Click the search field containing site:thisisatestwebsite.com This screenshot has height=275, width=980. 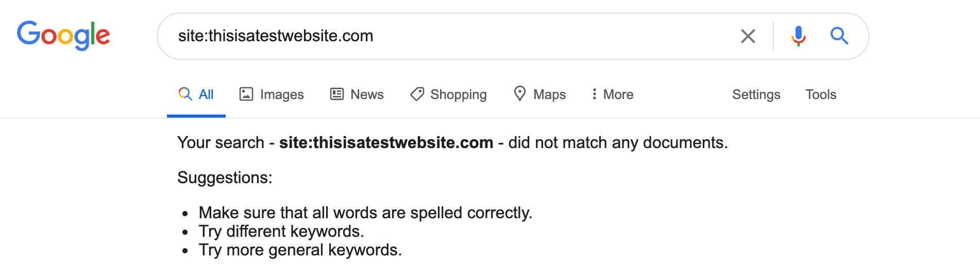point(453,36)
